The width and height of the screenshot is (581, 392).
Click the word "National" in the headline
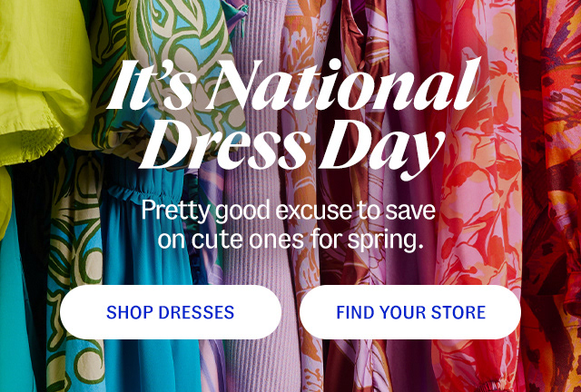(x=337, y=84)
